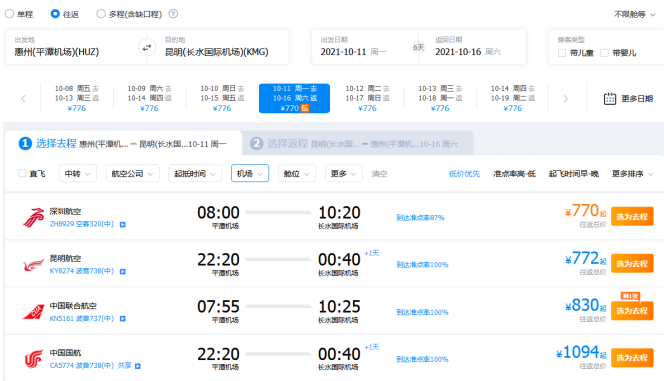Sort by 低价优先 lowest price
The height and width of the screenshot is (381, 664).
tap(464, 174)
